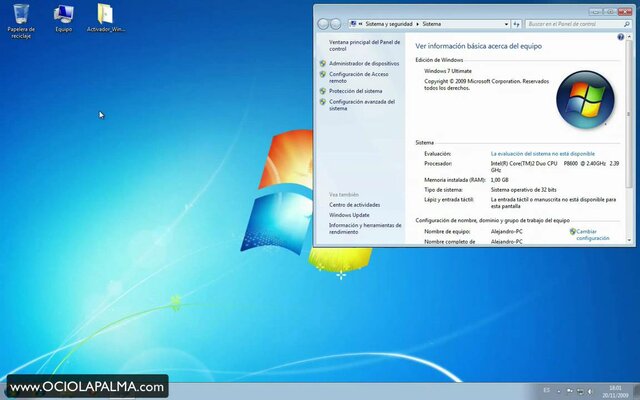Click the Ver información básica acerca del equipo heading

(x=478, y=46)
